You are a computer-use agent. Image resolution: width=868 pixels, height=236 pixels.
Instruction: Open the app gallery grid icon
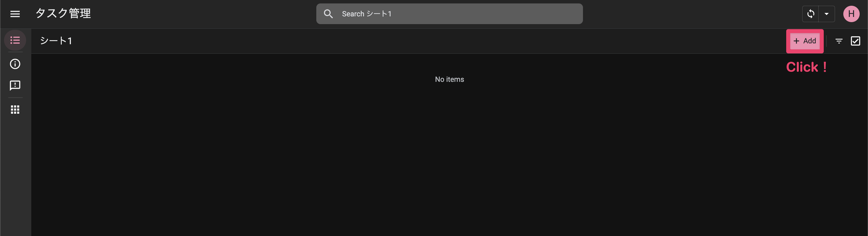pos(15,110)
